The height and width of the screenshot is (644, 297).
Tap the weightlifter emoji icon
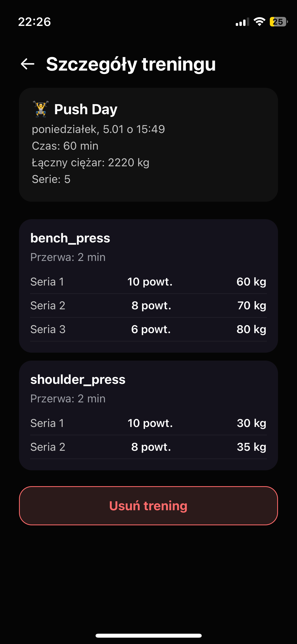tap(41, 109)
